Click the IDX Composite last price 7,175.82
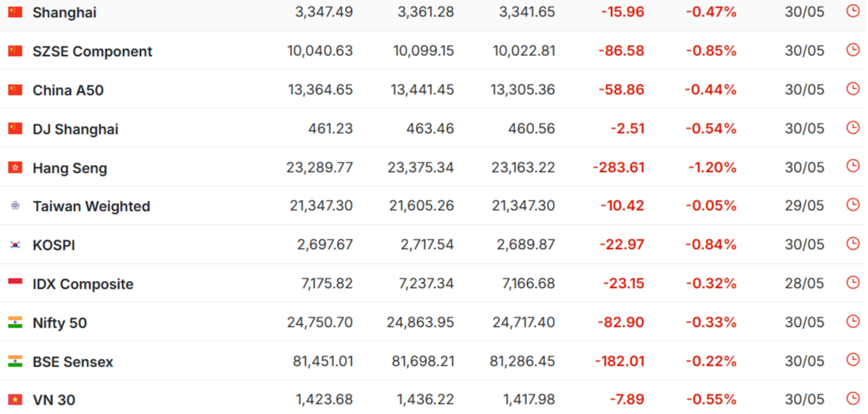This screenshot has height=414, width=868. tap(327, 284)
